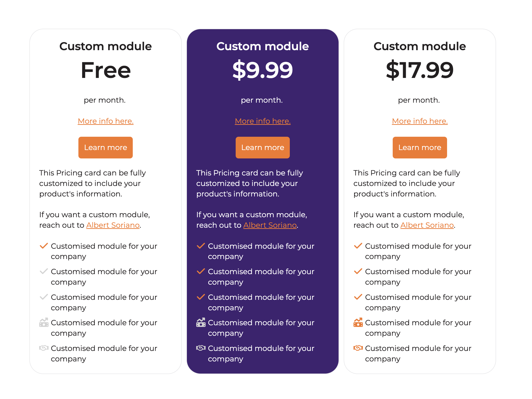
Task: Follow Albert Soriano link in $9.99 card
Action: click(270, 225)
